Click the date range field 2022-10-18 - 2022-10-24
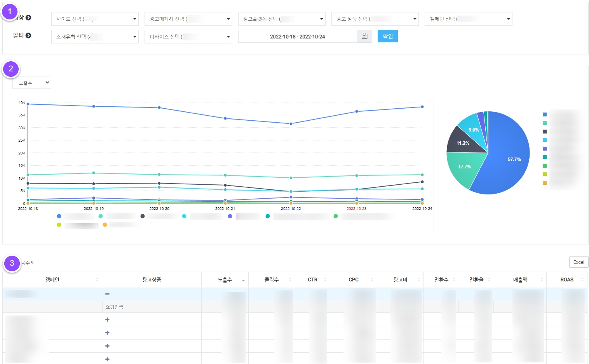This screenshot has width=589, height=364. 297,36
